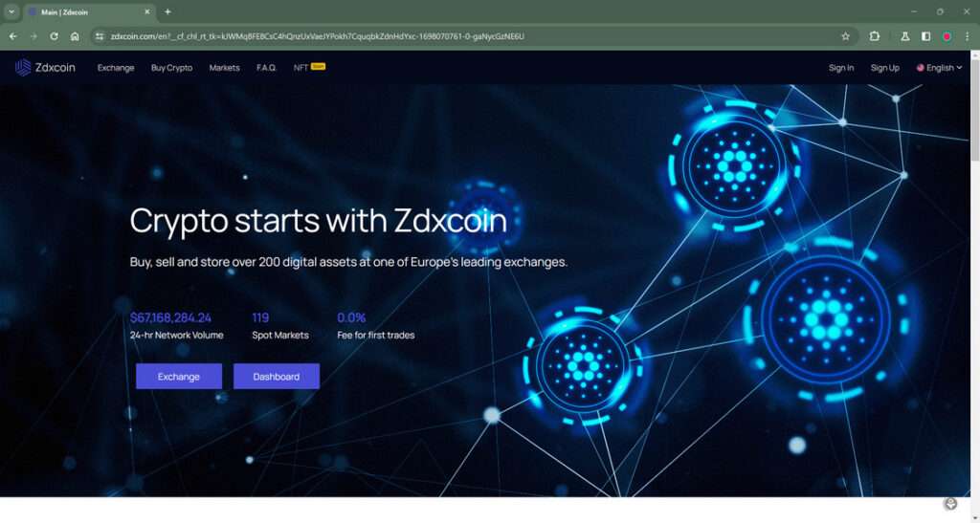Bookmark this page with the star icon
This screenshot has height=523, width=980.
[846, 36]
